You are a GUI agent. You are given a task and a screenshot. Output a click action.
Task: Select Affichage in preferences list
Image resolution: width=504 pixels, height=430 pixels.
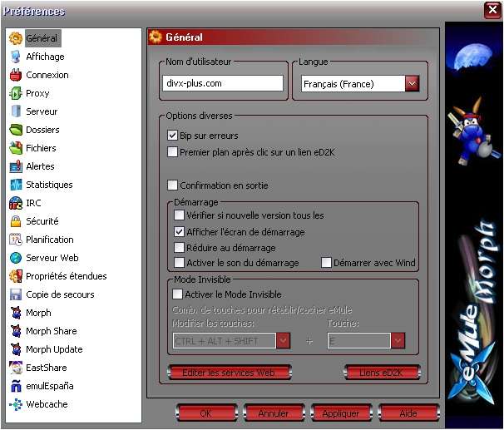(x=45, y=57)
